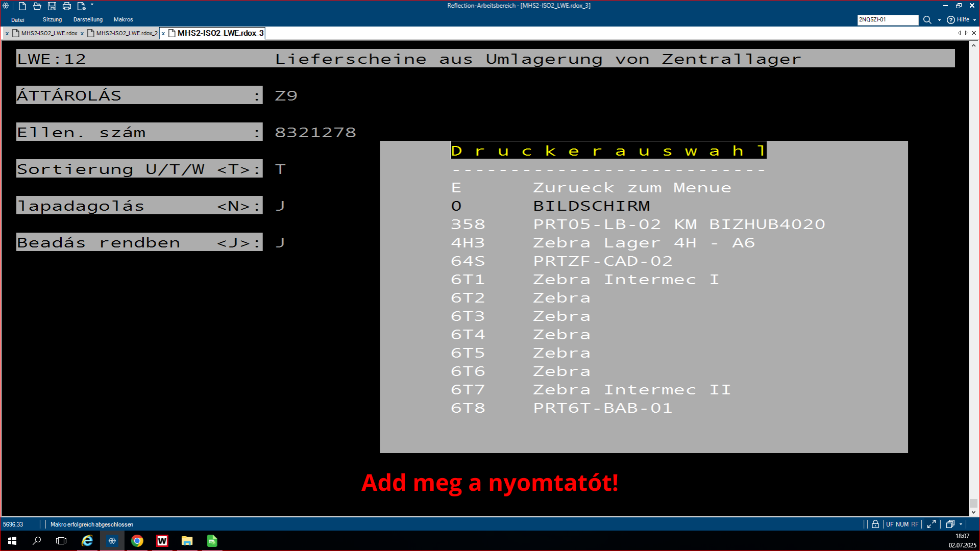Click the search input field showing 2NQSZI-01
The image size is (980, 551).
(x=887, y=20)
